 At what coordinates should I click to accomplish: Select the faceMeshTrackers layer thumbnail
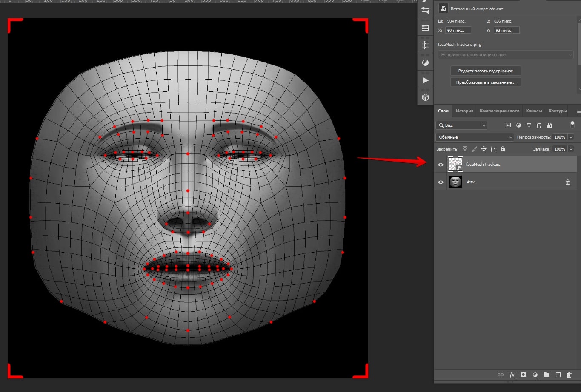455,164
